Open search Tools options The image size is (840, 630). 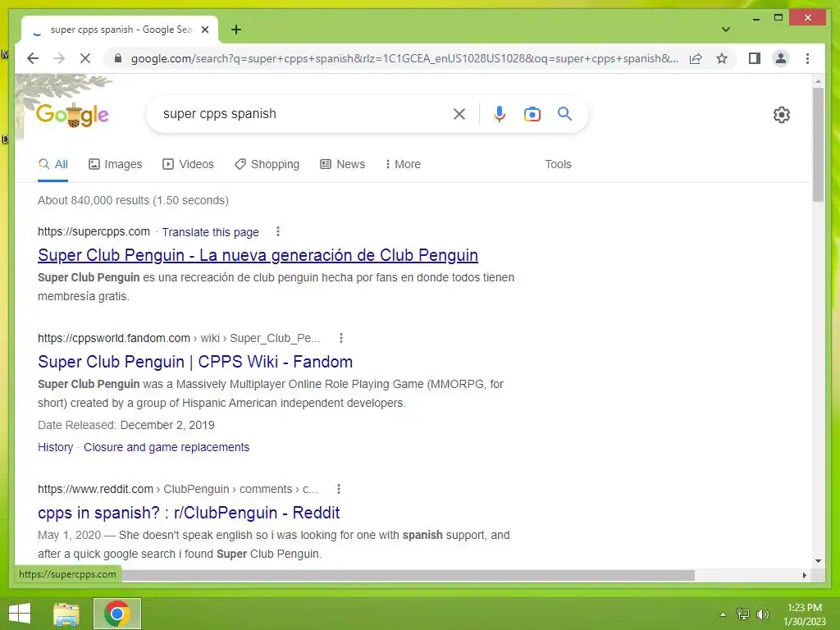(x=558, y=164)
